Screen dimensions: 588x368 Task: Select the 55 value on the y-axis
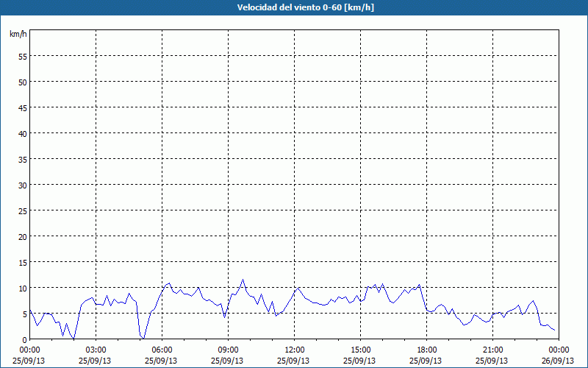click(x=23, y=57)
